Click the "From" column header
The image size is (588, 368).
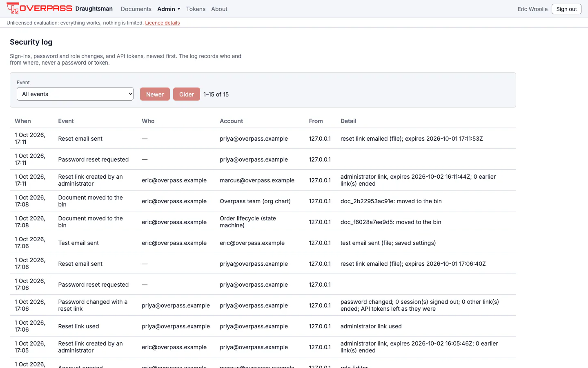point(316,121)
